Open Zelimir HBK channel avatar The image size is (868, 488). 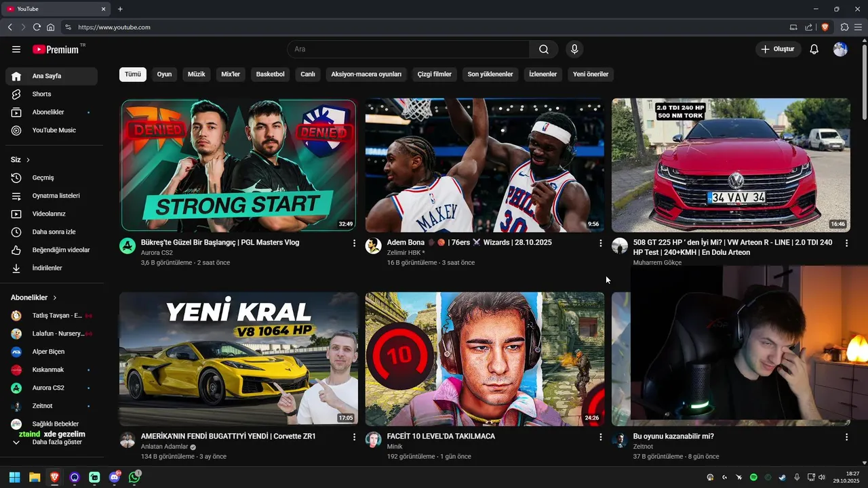pyautogui.click(x=373, y=246)
